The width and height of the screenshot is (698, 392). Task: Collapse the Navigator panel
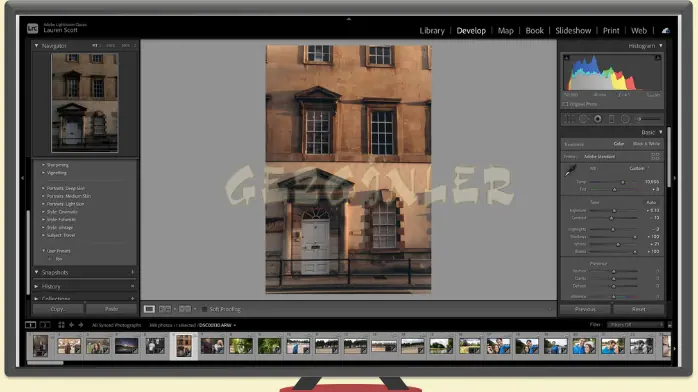coord(37,45)
